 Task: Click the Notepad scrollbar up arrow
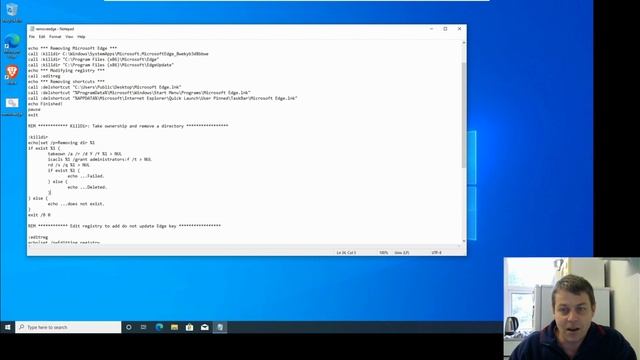coord(464,43)
